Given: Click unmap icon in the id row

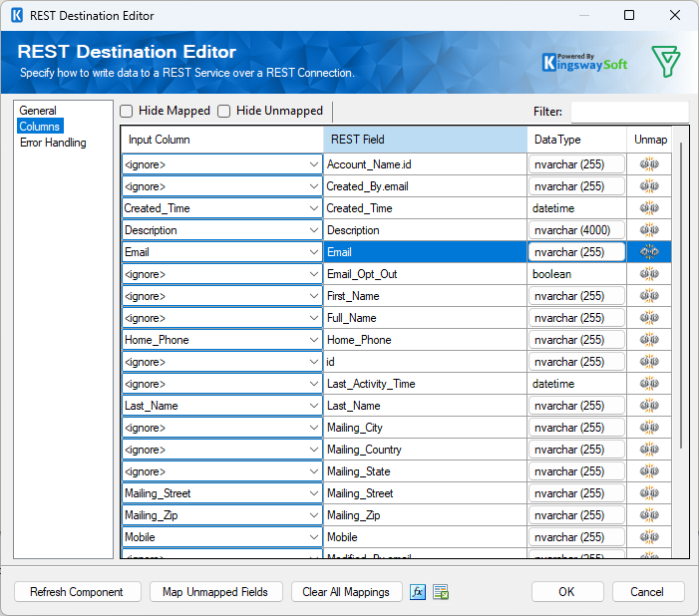Looking at the screenshot, I should (649, 362).
